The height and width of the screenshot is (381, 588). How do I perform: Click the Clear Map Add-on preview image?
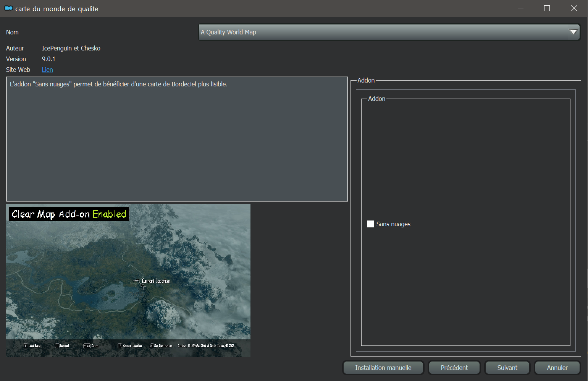(x=128, y=280)
